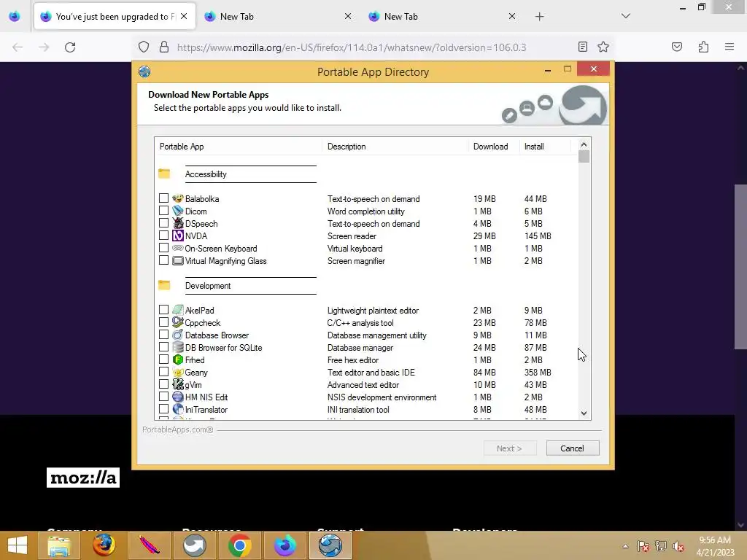Open Firefox application hamburger menu

point(729,47)
